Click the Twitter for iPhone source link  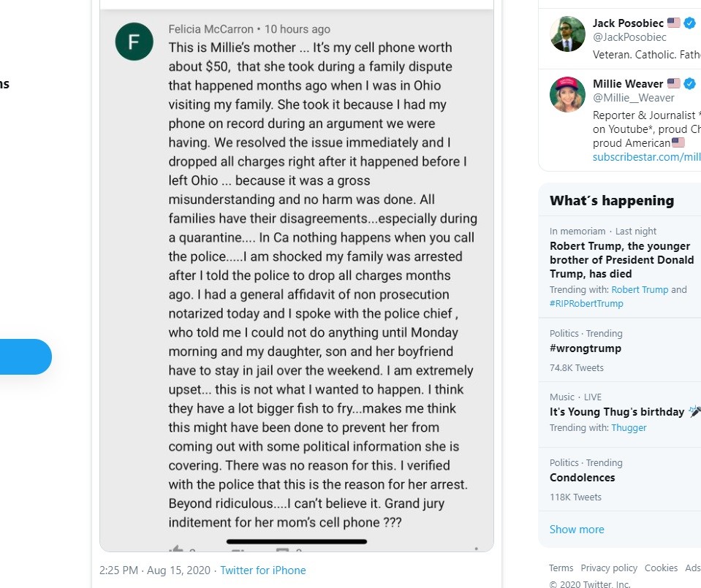263,570
